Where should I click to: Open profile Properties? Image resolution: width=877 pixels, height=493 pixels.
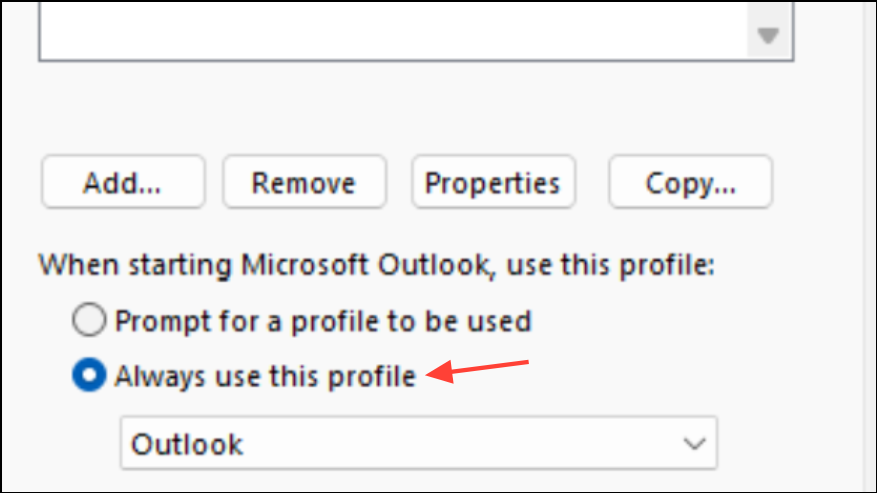493,183
